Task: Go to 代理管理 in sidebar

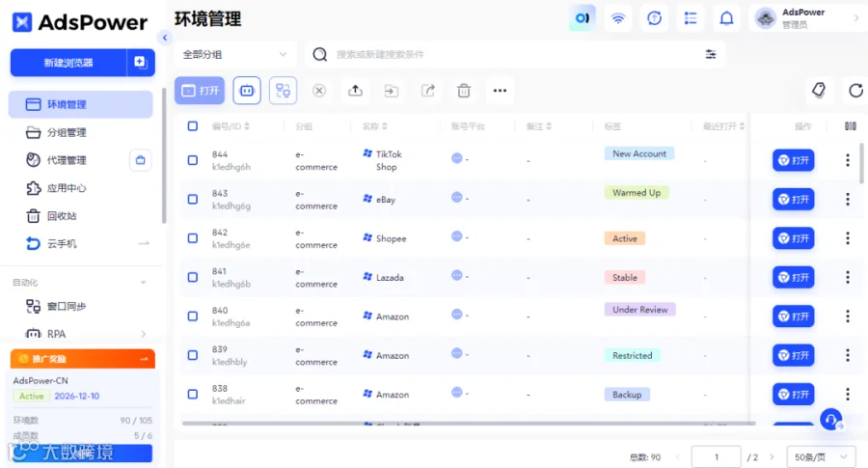Action: pyautogui.click(x=67, y=160)
